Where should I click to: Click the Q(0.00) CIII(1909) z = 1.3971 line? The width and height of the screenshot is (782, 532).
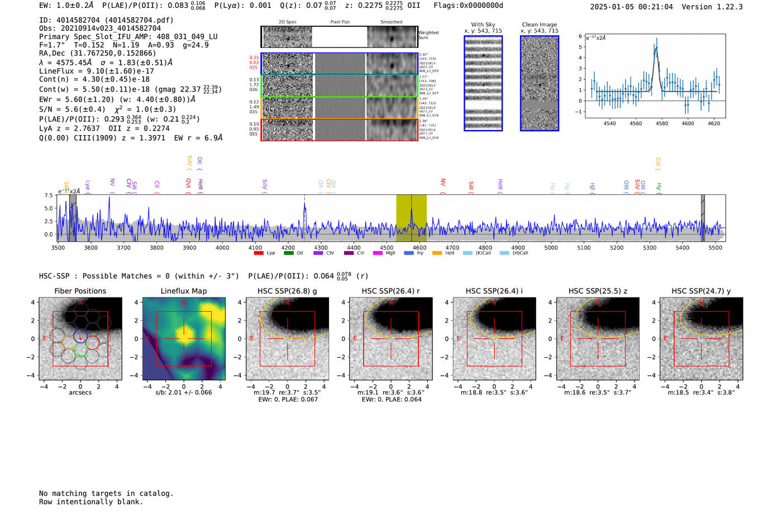coord(131,137)
